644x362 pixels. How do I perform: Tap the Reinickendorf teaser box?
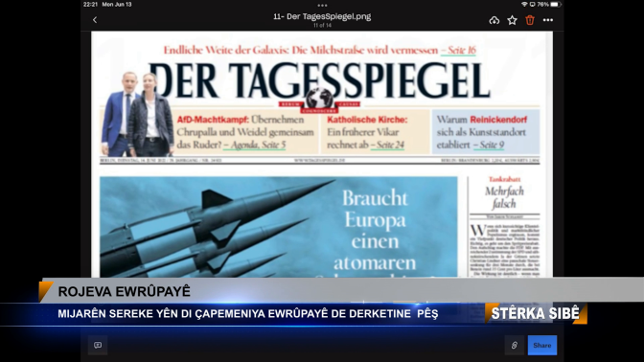point(486,132)
